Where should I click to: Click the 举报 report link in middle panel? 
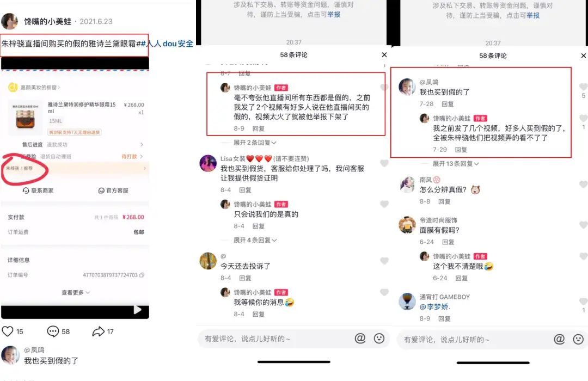click(334, 15)
